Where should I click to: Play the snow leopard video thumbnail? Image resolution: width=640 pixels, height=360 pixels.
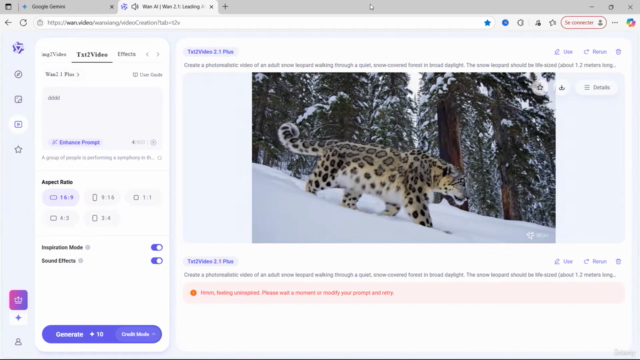[403, 158]
